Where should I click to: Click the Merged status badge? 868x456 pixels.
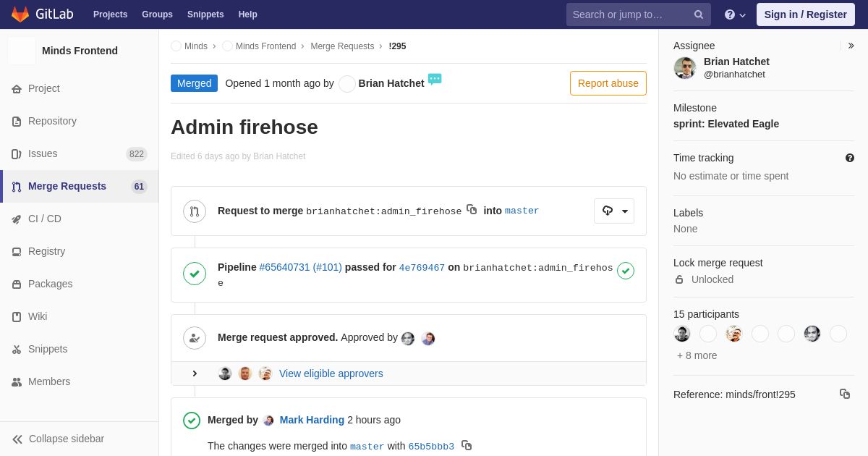click(x=194, y=83)
